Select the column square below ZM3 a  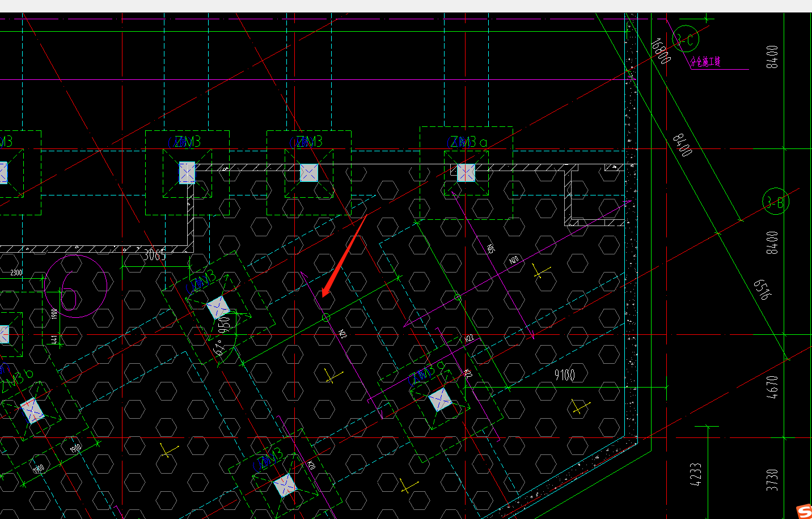point(466,173)
